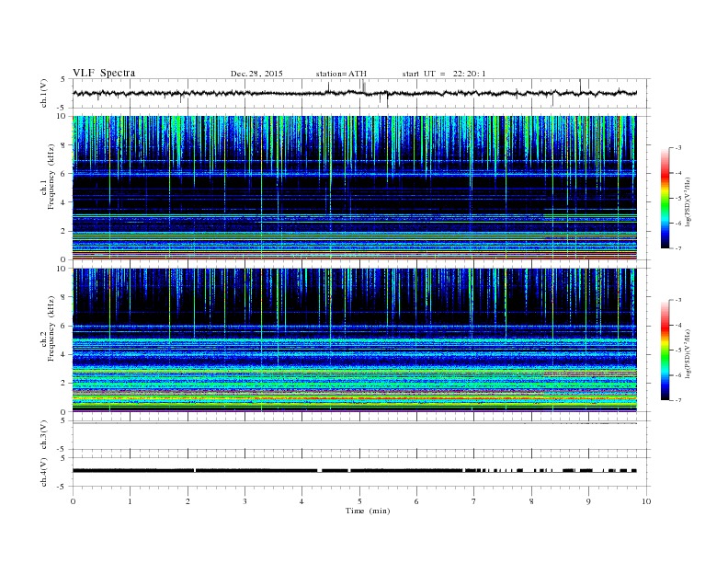Image resolution: width=728 pixels, height=563 pixels.
Task: Click time axis tick label "2"
Action: click(188, 501)
